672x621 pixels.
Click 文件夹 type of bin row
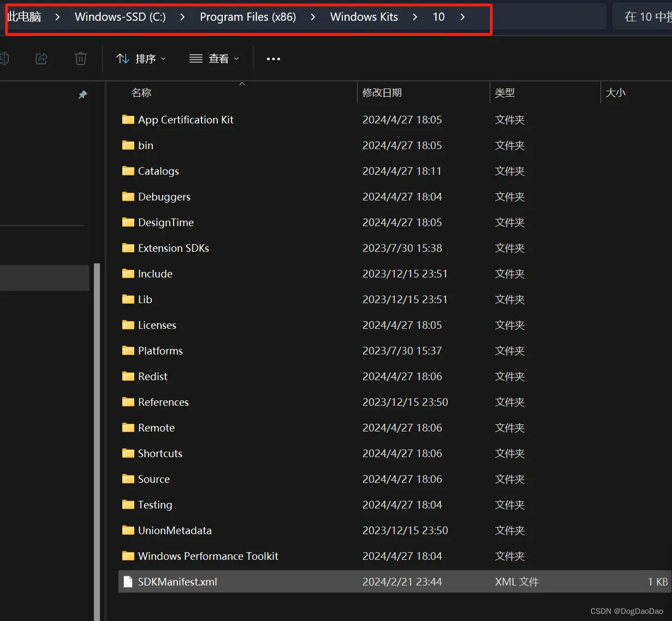click(510, 145)
